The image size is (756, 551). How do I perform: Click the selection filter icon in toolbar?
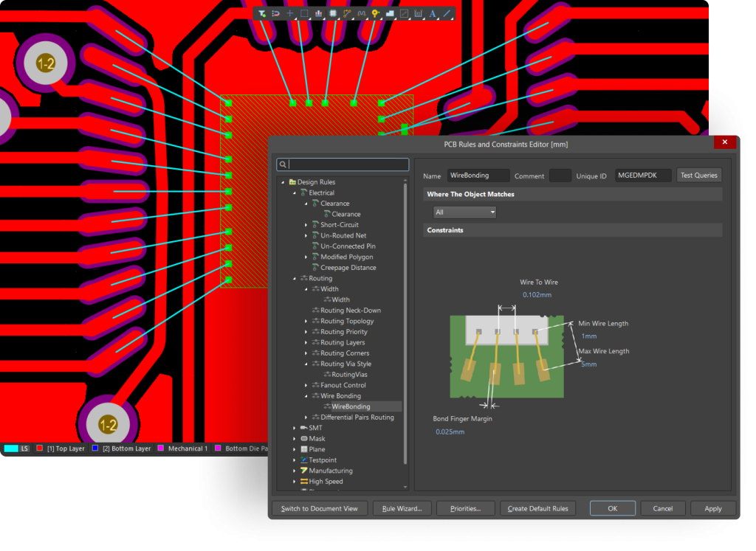(x=262, y=13)
